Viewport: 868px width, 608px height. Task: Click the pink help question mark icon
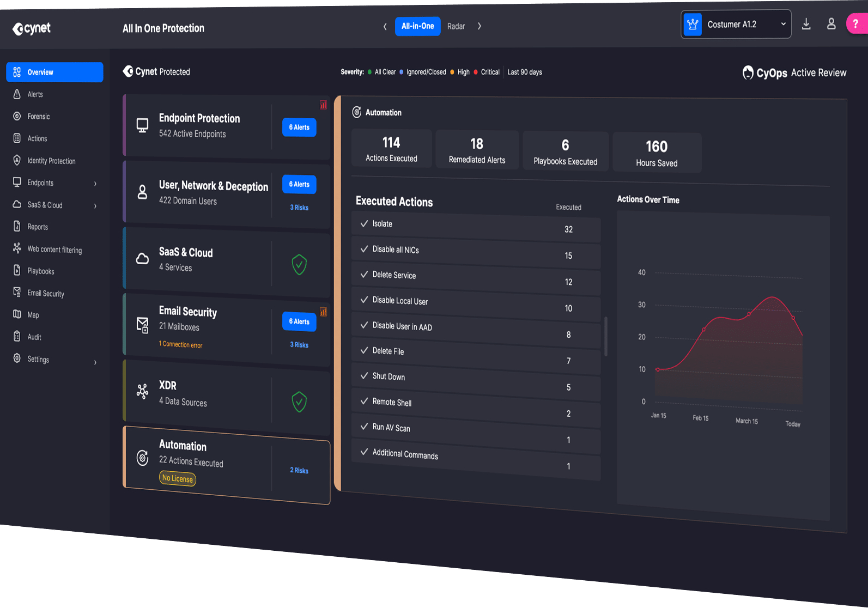click(x=856, y=24)
